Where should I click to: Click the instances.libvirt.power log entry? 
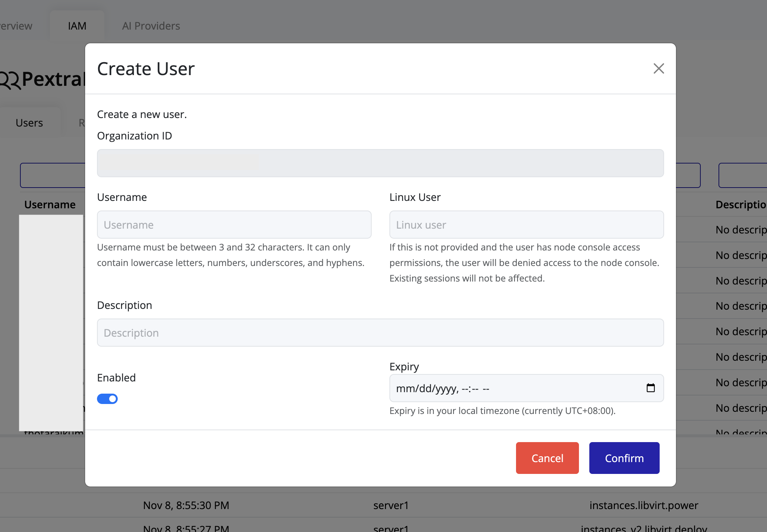coord(644,505)
